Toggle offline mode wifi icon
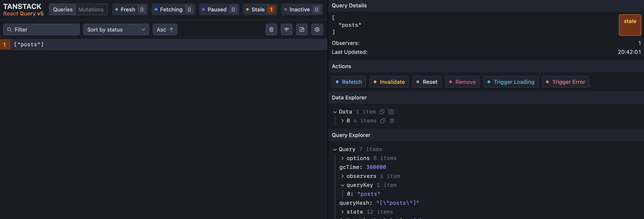 286,29
